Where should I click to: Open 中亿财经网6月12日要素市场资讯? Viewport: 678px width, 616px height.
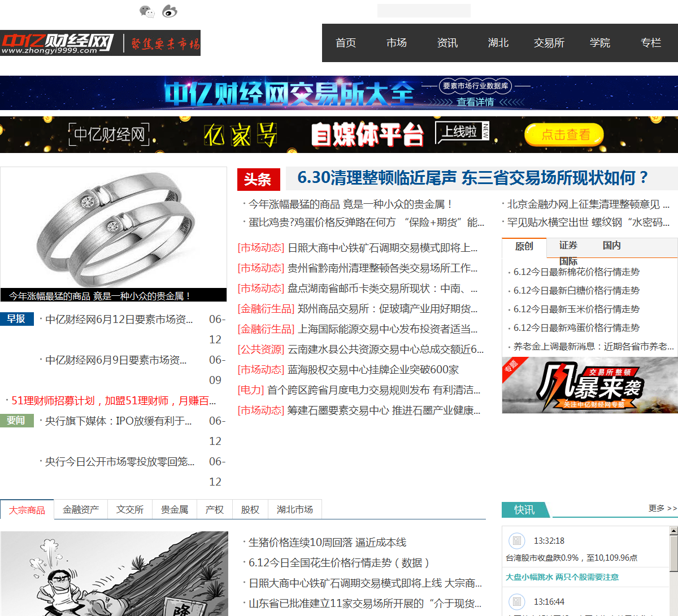(119, 320)
